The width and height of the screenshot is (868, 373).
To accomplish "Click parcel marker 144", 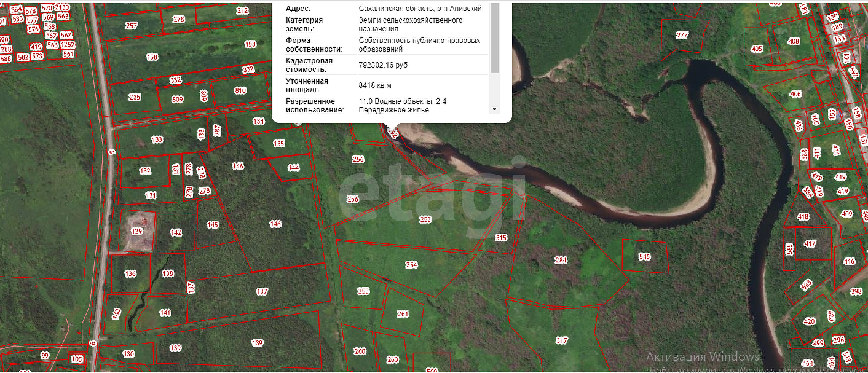I will click(x=294, y=168).
